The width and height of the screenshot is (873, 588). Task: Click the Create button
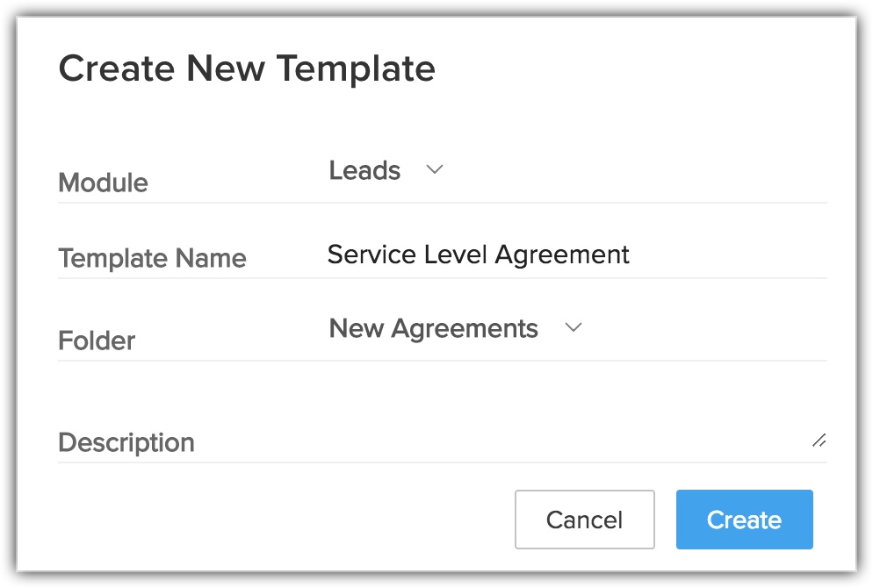tap(744, 520)
